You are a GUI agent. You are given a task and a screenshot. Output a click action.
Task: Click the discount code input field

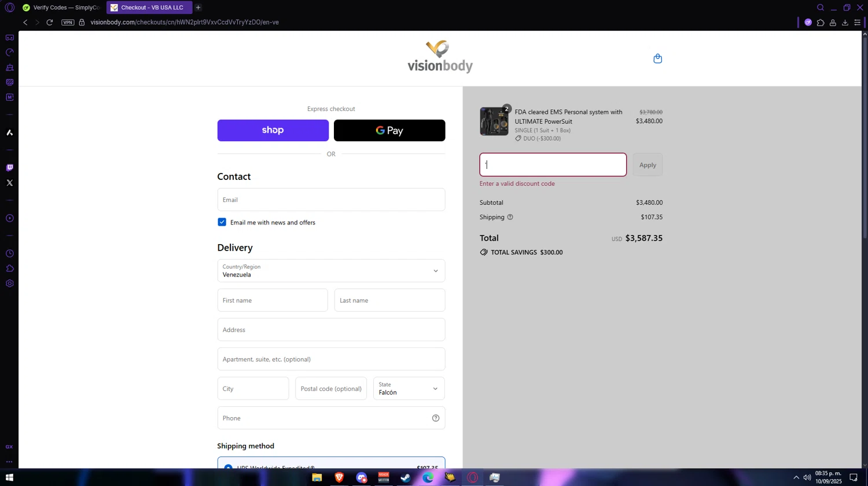coord(553,165)
